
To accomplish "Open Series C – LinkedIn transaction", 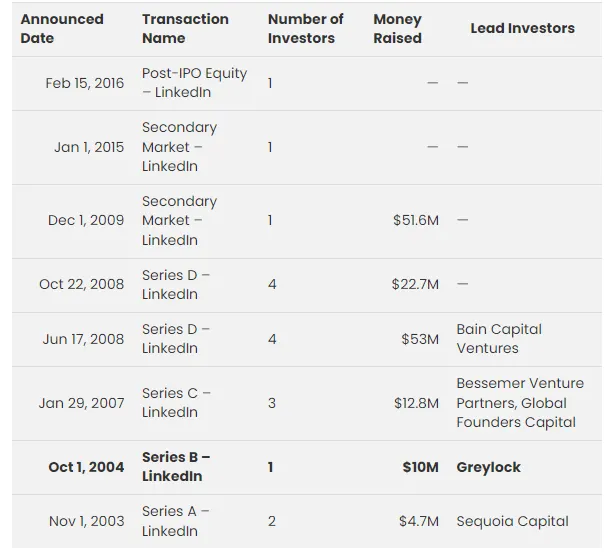I will [176, 403].
